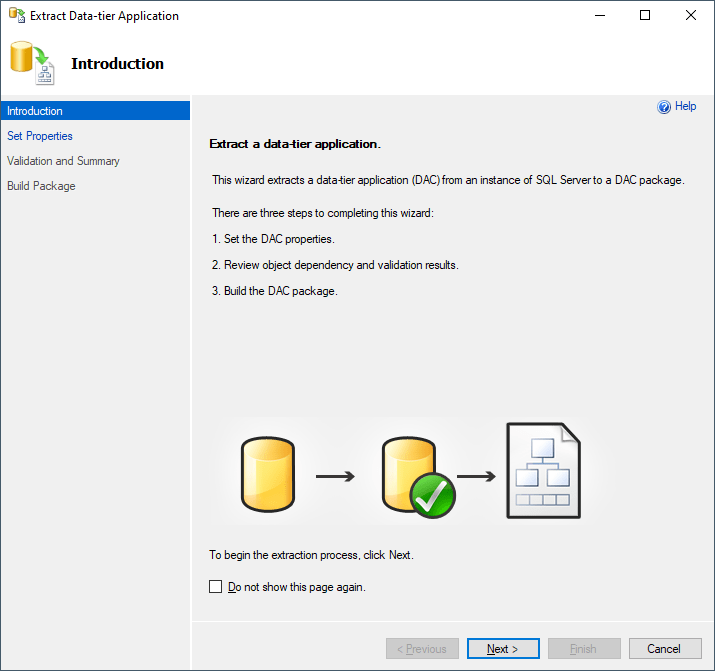Close the Extract Data-tier Application window

(691, 16)
